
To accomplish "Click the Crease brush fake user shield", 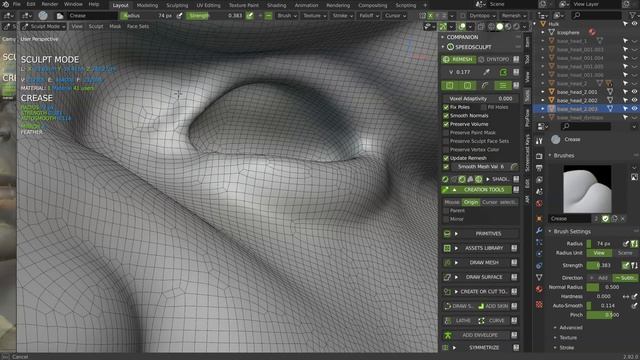I will pyautogui.click(x=605, y=219).
